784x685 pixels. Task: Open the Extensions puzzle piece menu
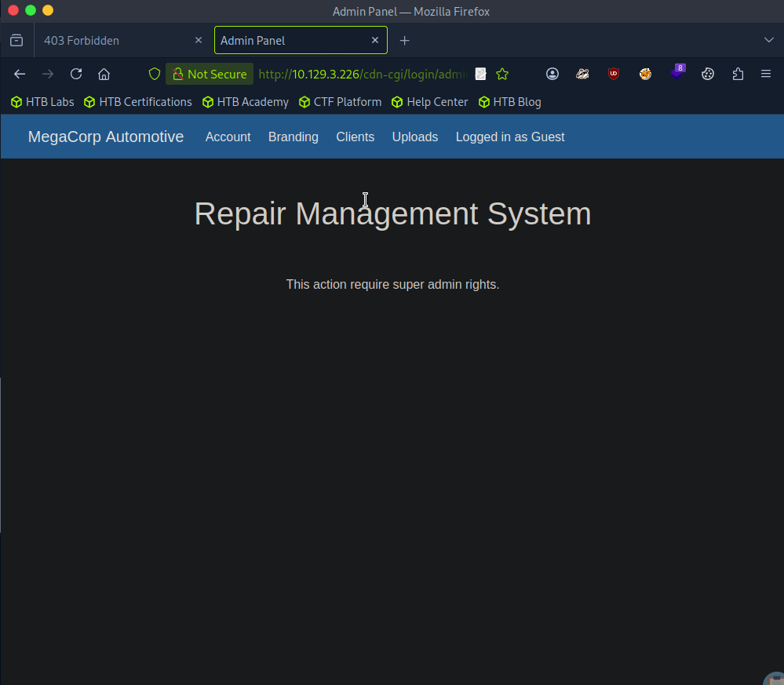click(x=738, y=74)
